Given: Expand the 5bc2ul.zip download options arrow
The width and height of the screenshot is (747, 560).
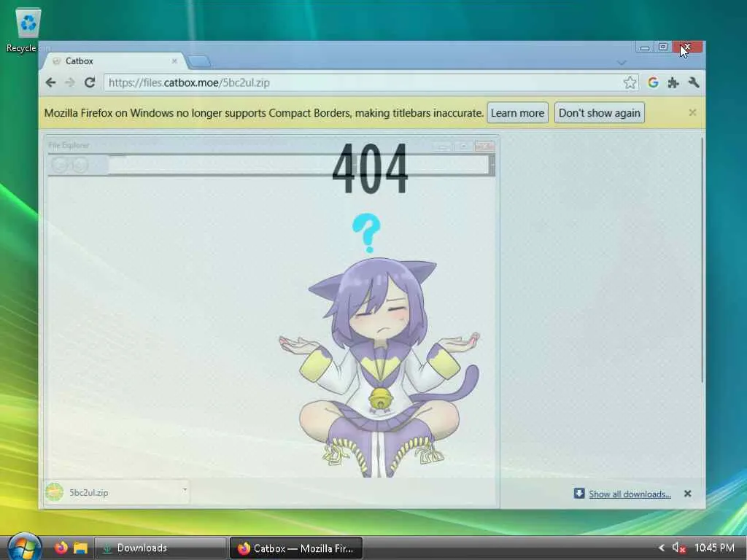Looking at the screenshot, I should (x=185, y=489).
